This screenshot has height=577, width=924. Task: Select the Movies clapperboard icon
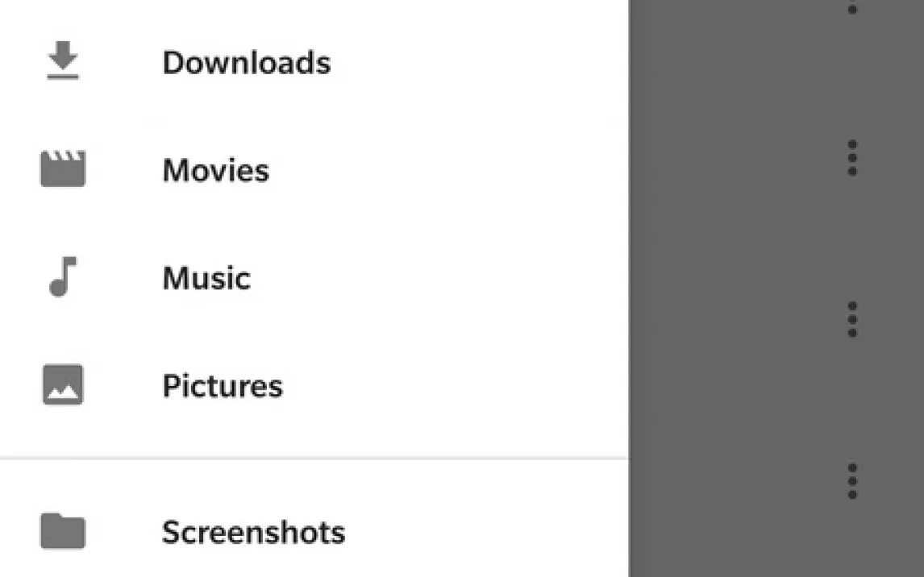[62, 169]
